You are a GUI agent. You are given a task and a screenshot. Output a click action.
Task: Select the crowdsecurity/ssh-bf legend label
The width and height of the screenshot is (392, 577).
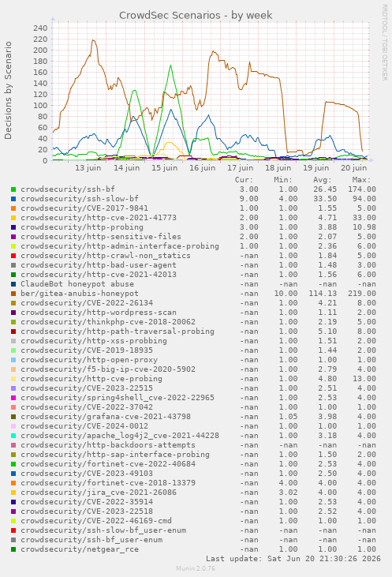point(68,189)
